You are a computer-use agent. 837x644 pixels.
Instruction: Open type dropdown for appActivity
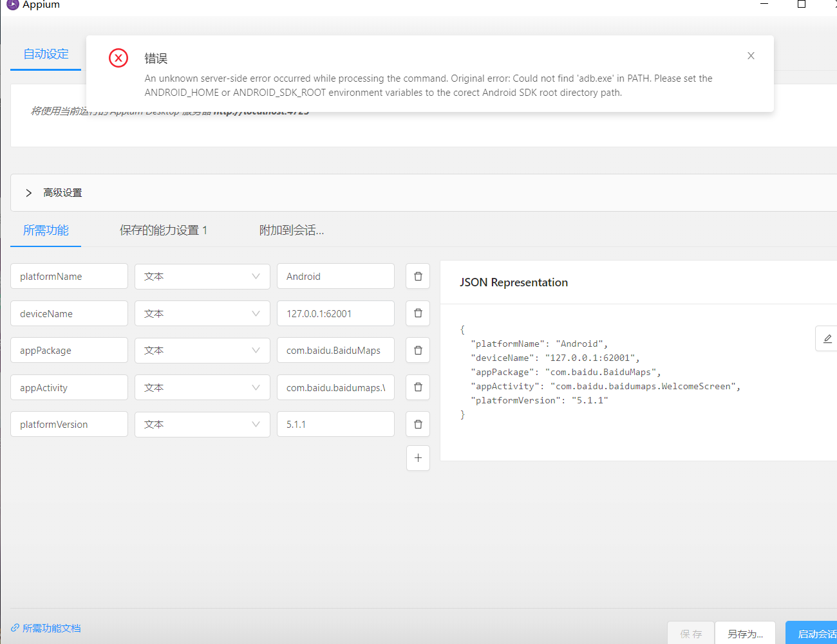click(x=202, y=387)
